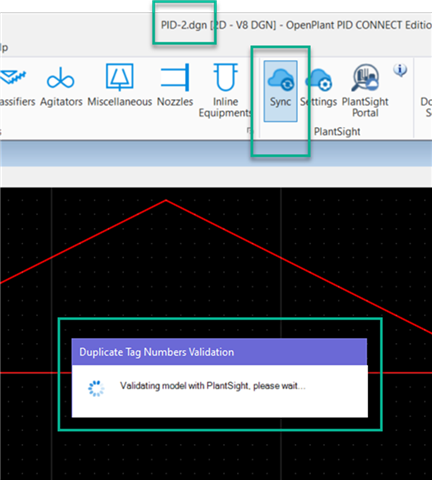Click the PlantSight Sync button
The height and width of the screenshot is (480, 432).
coord(280,91)
